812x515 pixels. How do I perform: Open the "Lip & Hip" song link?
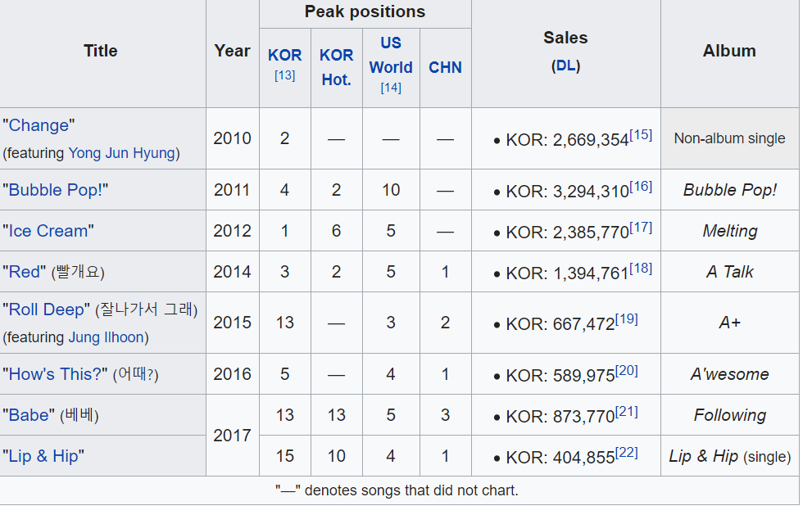click(43, 456)
